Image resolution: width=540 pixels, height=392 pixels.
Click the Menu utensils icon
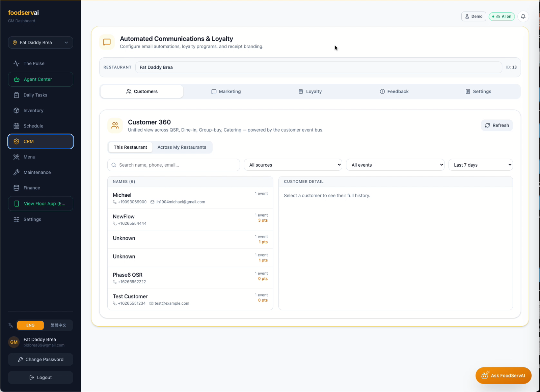pos(16,157)
